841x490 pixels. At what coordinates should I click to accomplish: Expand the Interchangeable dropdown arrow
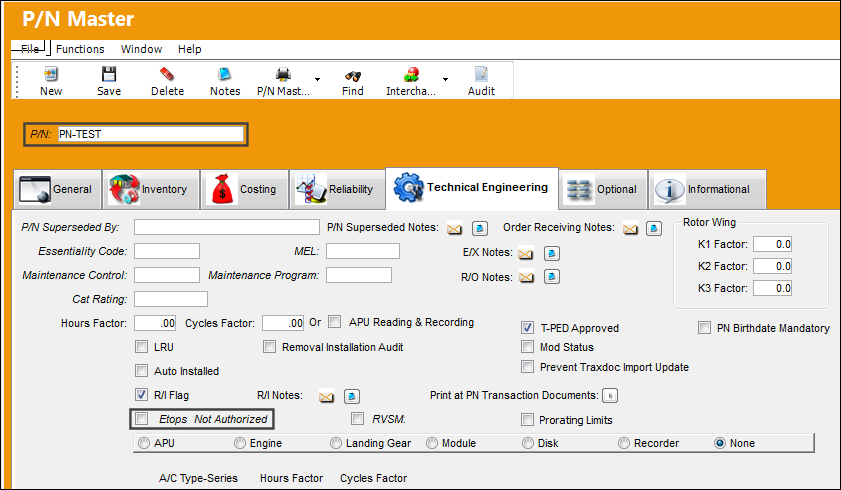pyautogui.click(x=445, y=79)
